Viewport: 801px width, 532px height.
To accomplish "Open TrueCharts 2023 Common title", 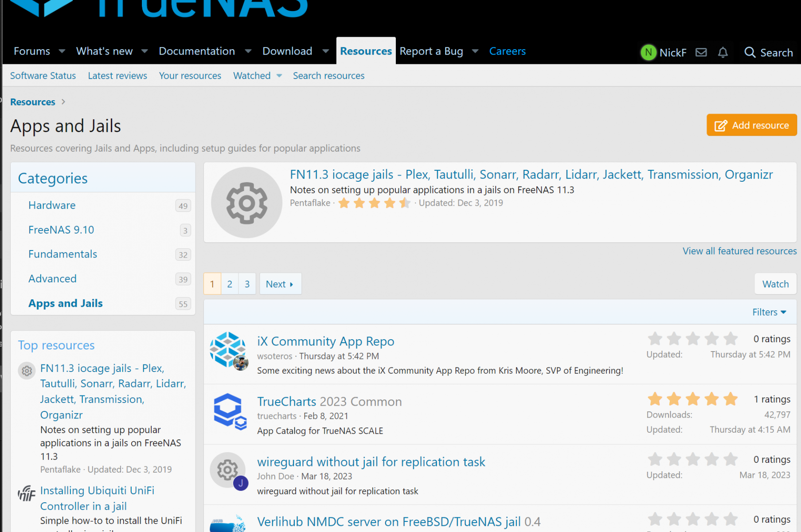I will point(329,402).
